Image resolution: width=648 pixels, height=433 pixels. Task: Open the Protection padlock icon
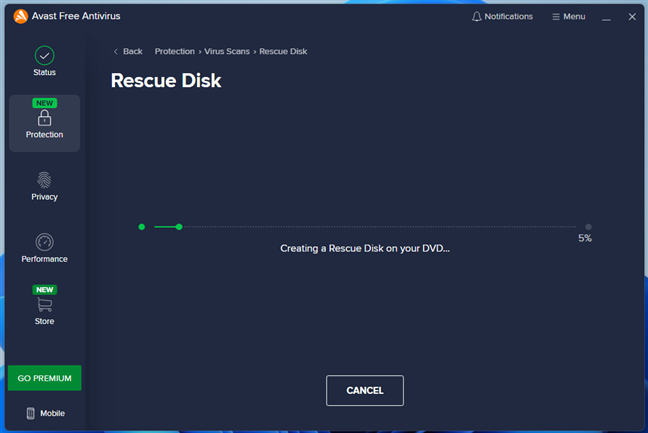(44, 118)
